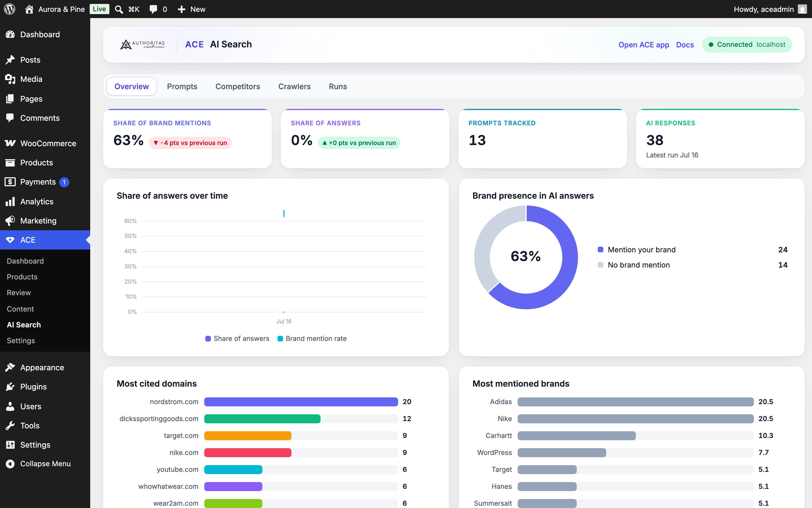Open the search magnifier icon in admin bar
Viewport: 812px width, 508px height.
[x=119, y=9]
